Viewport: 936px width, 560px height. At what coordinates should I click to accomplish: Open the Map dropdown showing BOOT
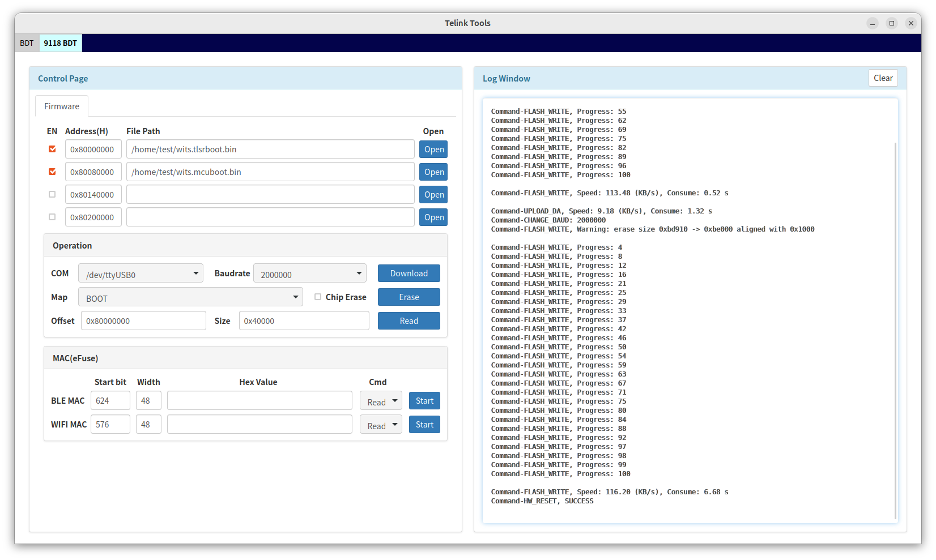[x=190, y=297]
